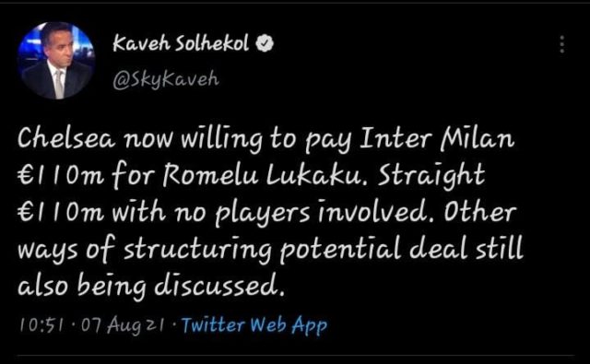Open Kaveh Solhekol's profile picture

56,60
